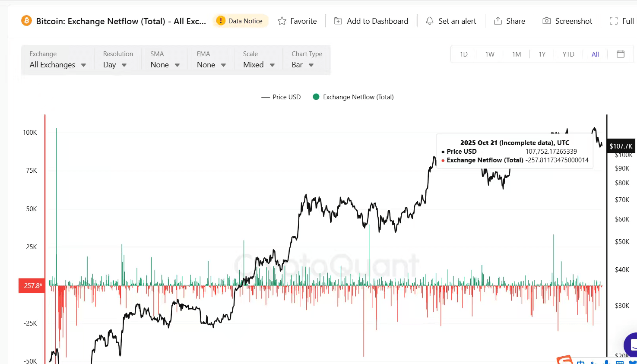This screenshot has width=637, height=364.
Task: Open the Chart Type Bar dropdown
Action: click(302, 65)
